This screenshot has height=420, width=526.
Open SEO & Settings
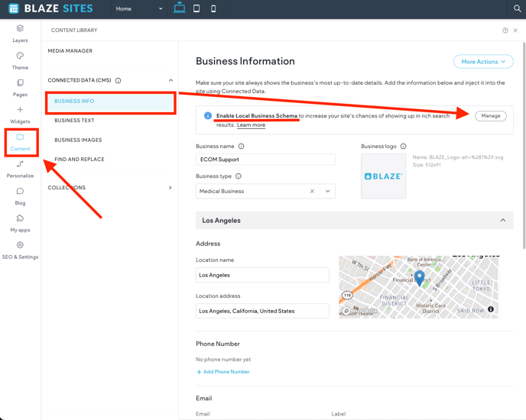pos(20,246)
